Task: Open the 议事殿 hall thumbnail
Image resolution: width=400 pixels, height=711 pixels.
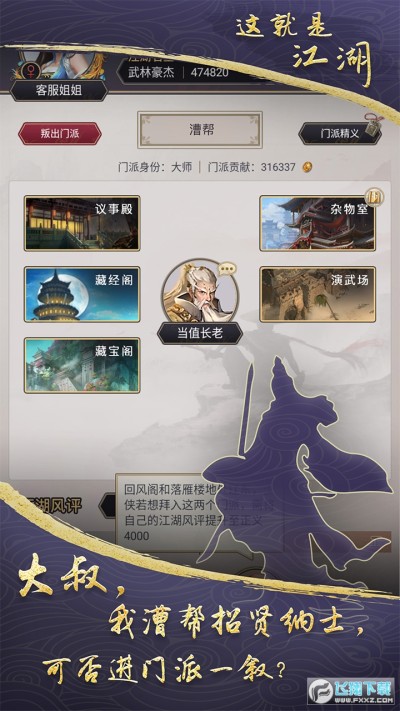Action: click(82, 223)
